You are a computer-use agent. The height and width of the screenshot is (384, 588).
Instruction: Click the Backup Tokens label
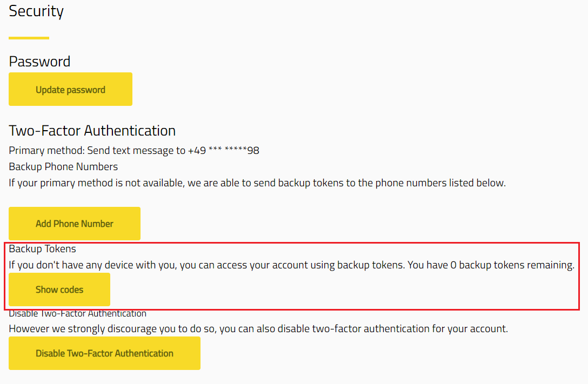(42, 249)
